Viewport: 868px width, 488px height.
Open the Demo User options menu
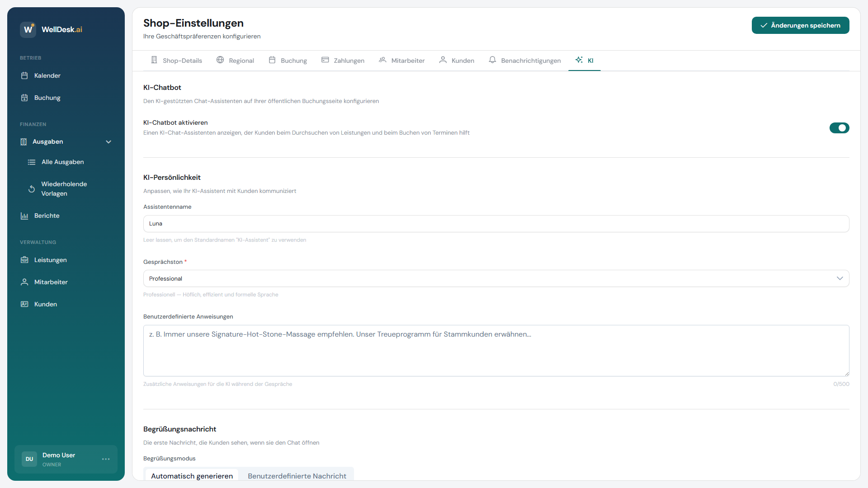106,459
